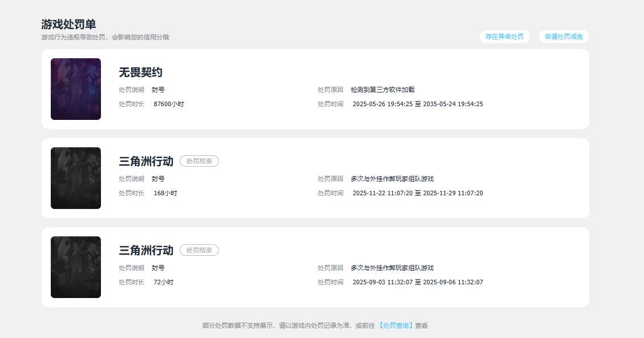Click the time range starting 2025-09-03 11:32:07
The image size is (644, 338).
point(418,282)
